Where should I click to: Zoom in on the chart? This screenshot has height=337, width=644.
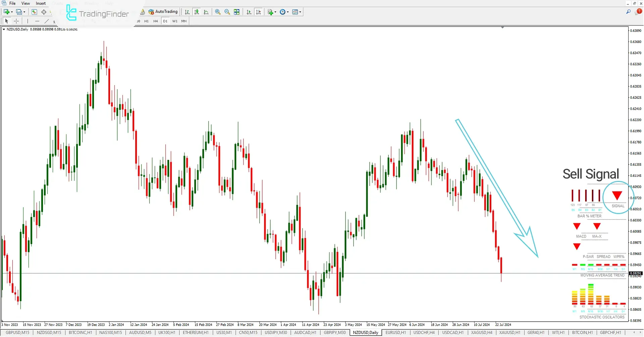click(217, 12)
